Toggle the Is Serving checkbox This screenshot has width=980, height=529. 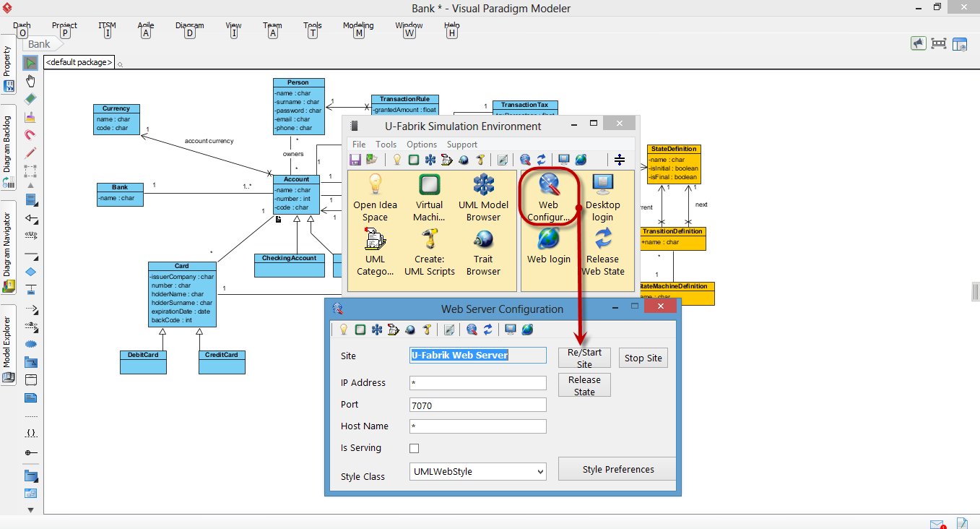pos(414,448)
